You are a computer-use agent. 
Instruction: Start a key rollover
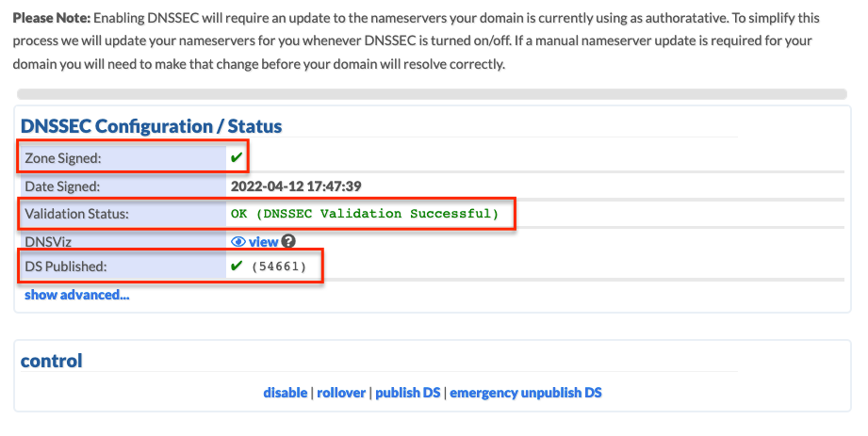(341, 393)
